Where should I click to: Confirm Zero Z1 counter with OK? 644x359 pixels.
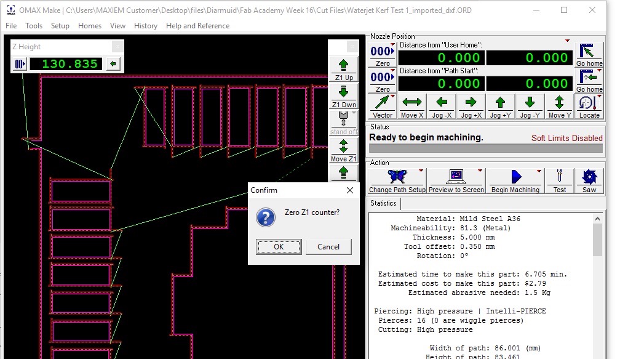click(279, 247)
